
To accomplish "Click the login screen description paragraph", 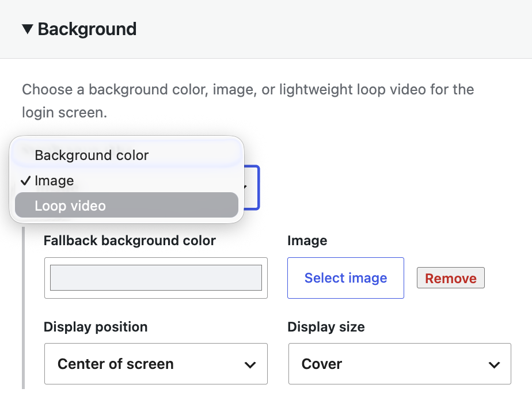I will point(248,101).
